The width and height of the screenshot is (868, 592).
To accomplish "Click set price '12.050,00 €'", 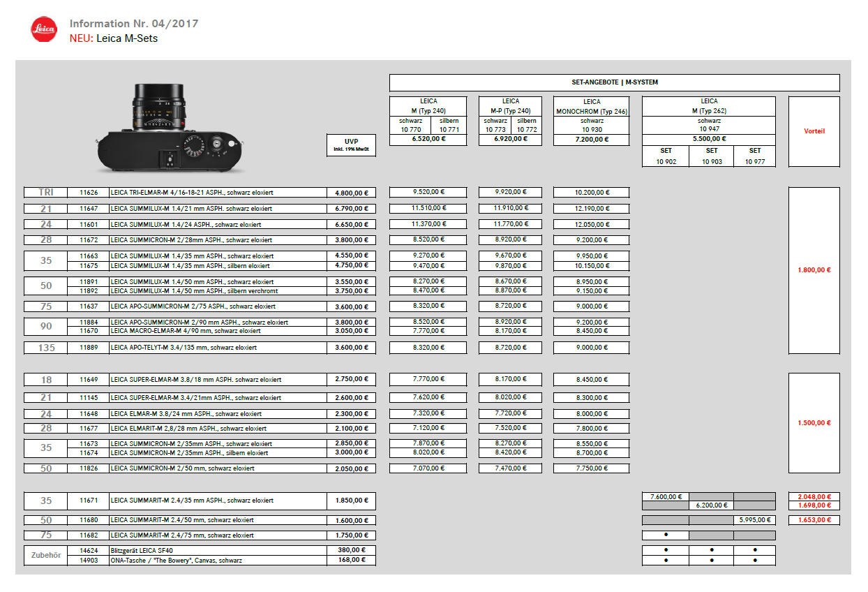I will click(592, 225).
